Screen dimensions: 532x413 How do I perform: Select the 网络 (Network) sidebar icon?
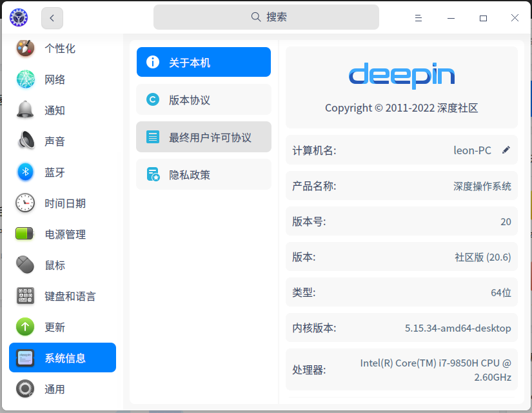25,79
